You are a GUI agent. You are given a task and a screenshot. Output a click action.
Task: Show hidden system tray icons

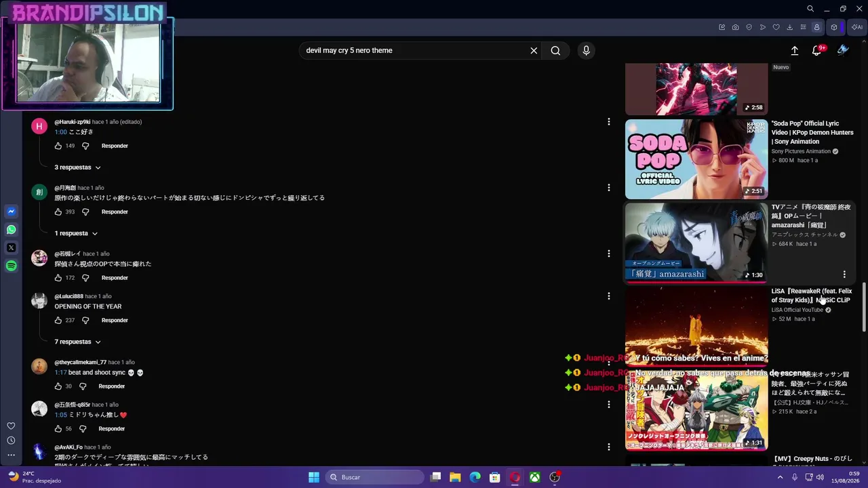(781, 477)
